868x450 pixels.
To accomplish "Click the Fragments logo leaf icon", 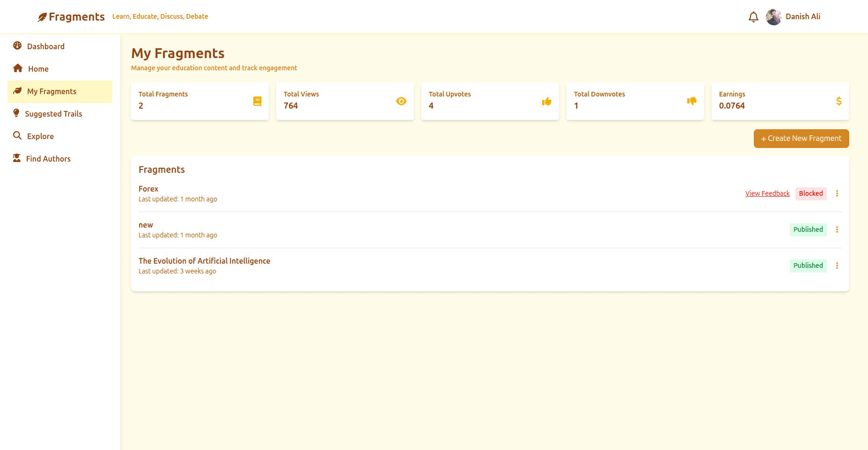I will click(x=42, y=16).
